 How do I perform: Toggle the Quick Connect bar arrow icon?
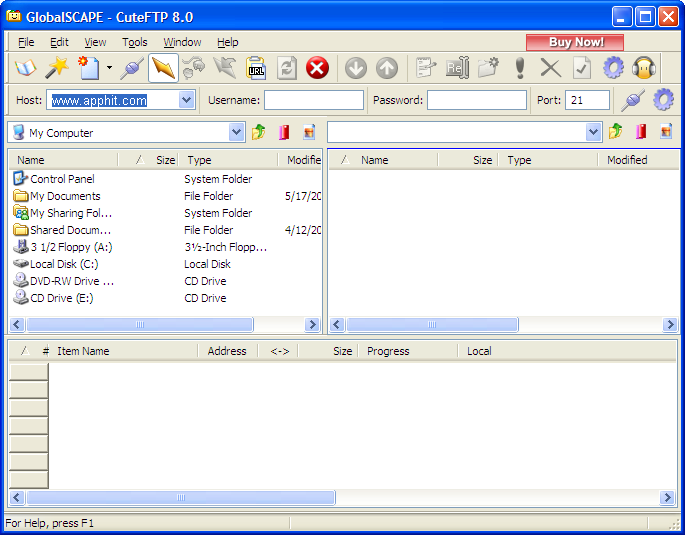tap(163, 68)
